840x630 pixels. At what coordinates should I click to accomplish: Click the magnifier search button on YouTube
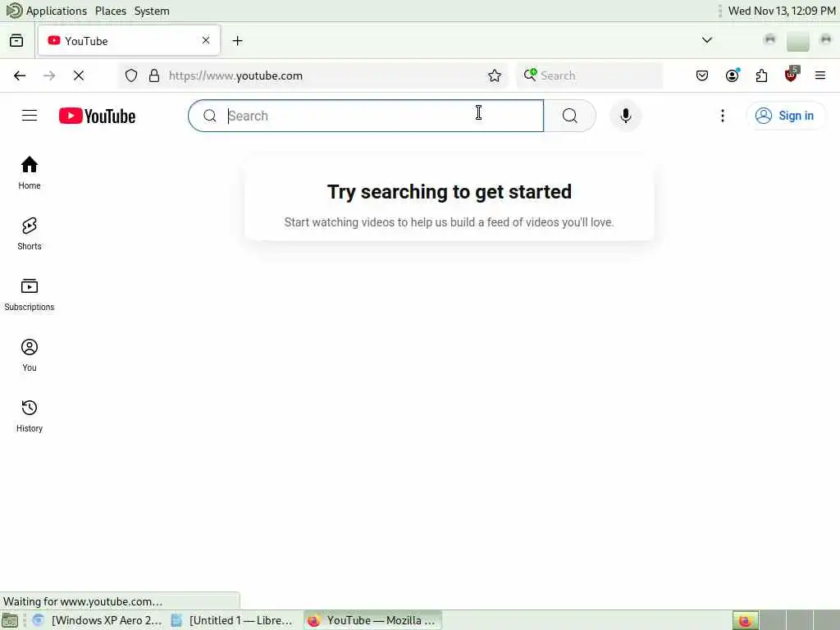[570, 116]
